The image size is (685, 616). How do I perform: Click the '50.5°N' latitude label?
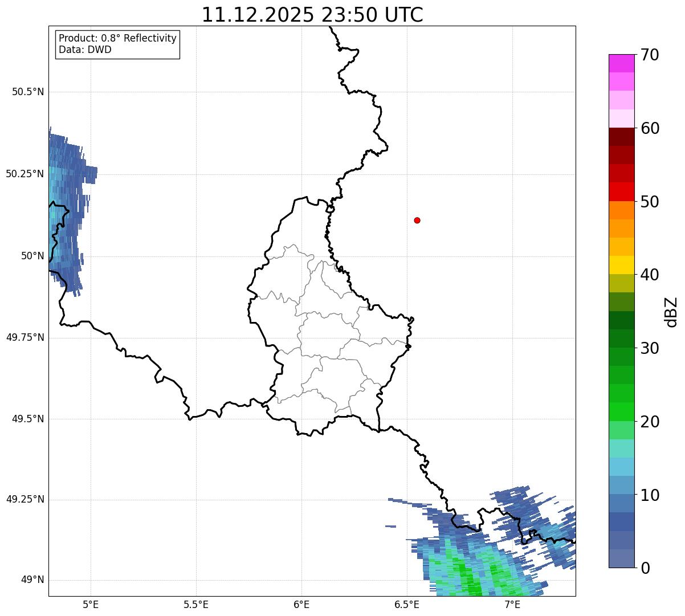[28, 92]
